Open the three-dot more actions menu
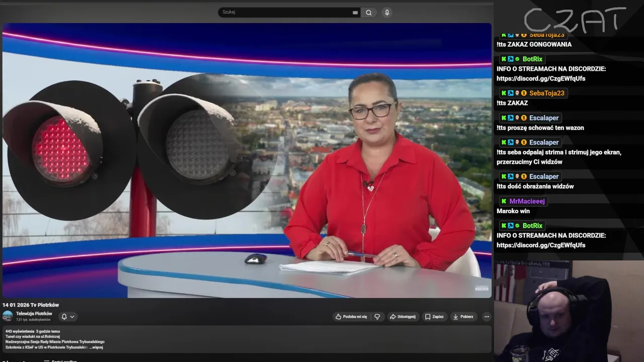 pos(487,317)
